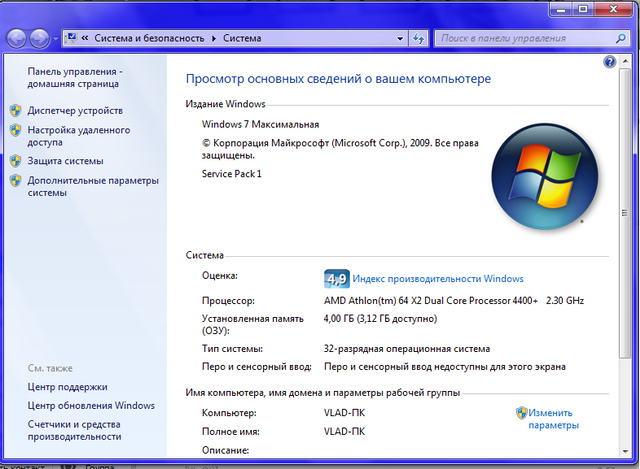Image resolution: width=640 pixels, height=469 pixels.
Task: Click the 4,9 performance rating badge
Action: pos(337,279)
